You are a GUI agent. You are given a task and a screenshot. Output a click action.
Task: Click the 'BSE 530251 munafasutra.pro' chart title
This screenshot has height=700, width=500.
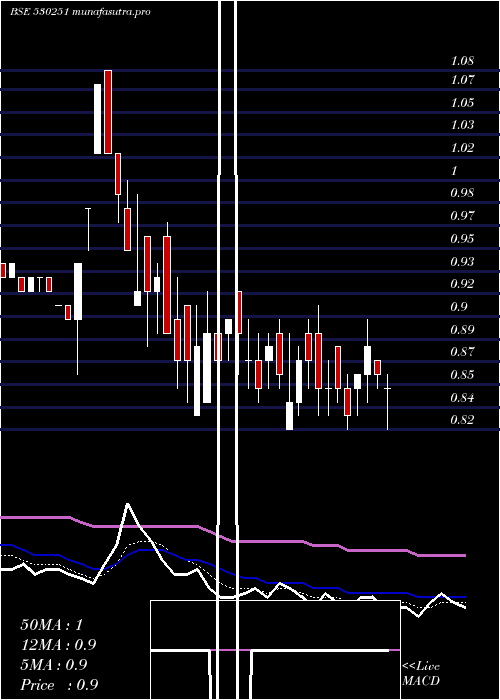pos(80,12)
